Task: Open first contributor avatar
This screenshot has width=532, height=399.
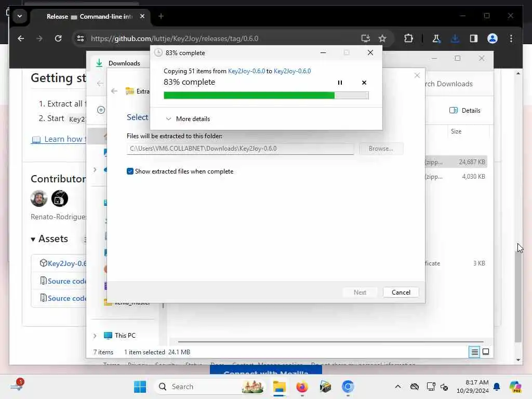Action: (x=38, y=198)
